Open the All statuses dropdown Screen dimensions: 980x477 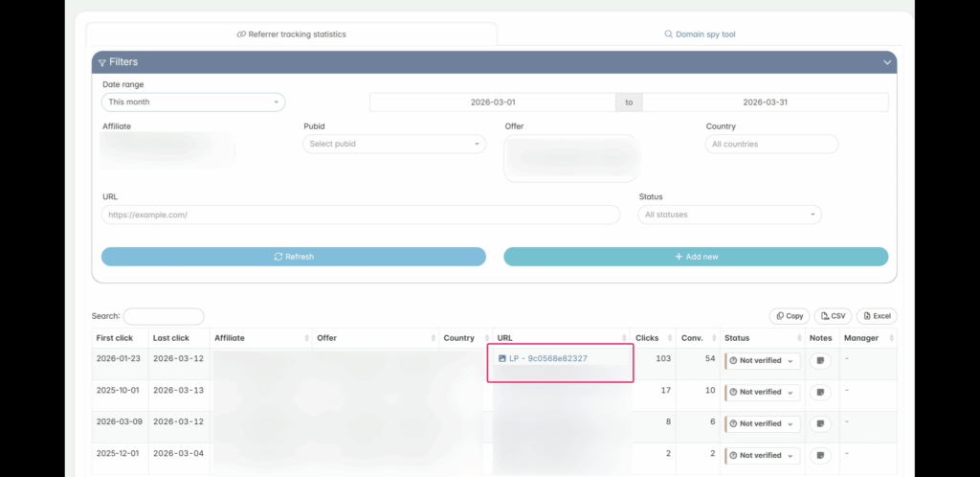tap(729, 215)
